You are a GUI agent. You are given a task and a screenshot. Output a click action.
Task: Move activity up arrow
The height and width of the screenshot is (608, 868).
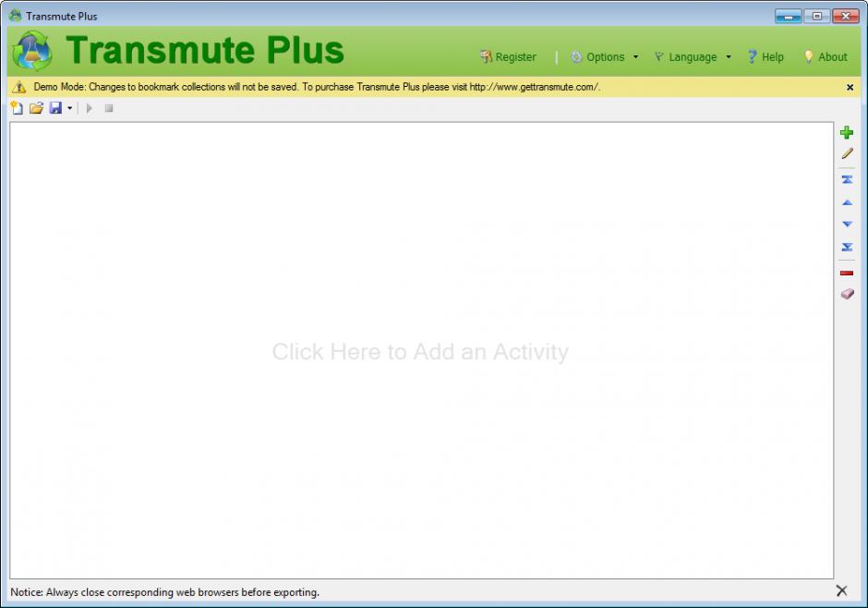click(847, 202)
